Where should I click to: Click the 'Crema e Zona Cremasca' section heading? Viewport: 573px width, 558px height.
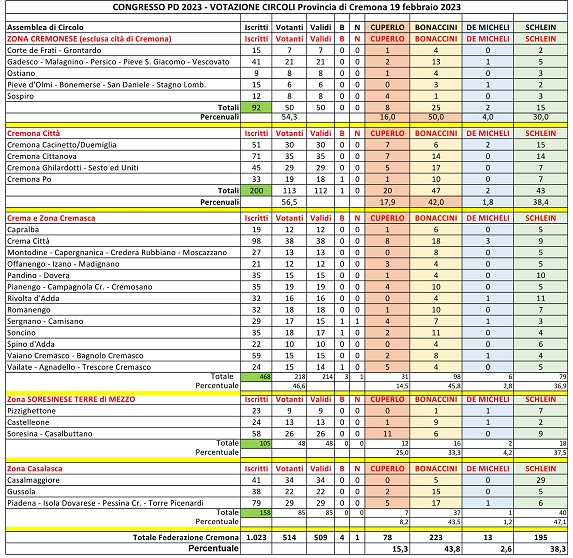click(x=51, y=218)
